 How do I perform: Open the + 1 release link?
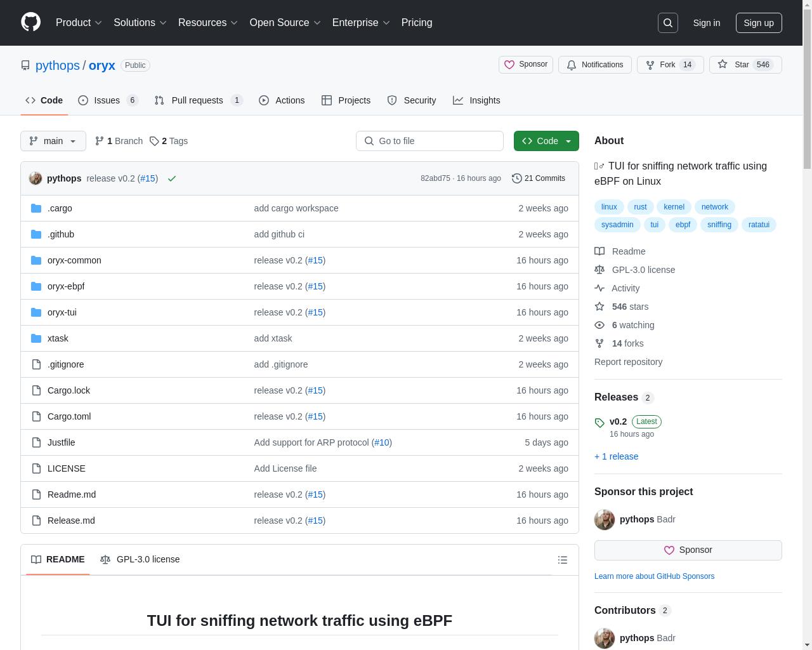(x=616, y=456)
